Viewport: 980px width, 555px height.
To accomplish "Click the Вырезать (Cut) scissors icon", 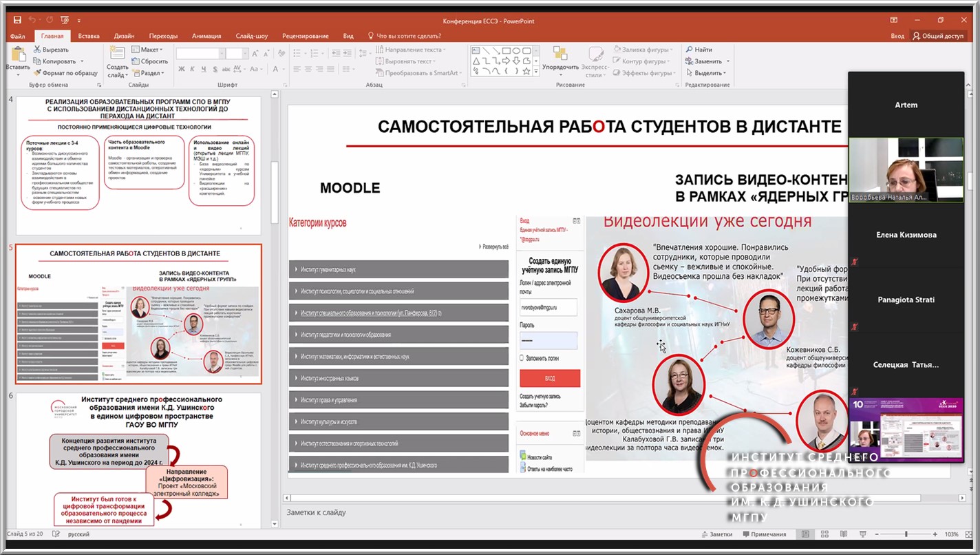I will click(x=38, y=50).
